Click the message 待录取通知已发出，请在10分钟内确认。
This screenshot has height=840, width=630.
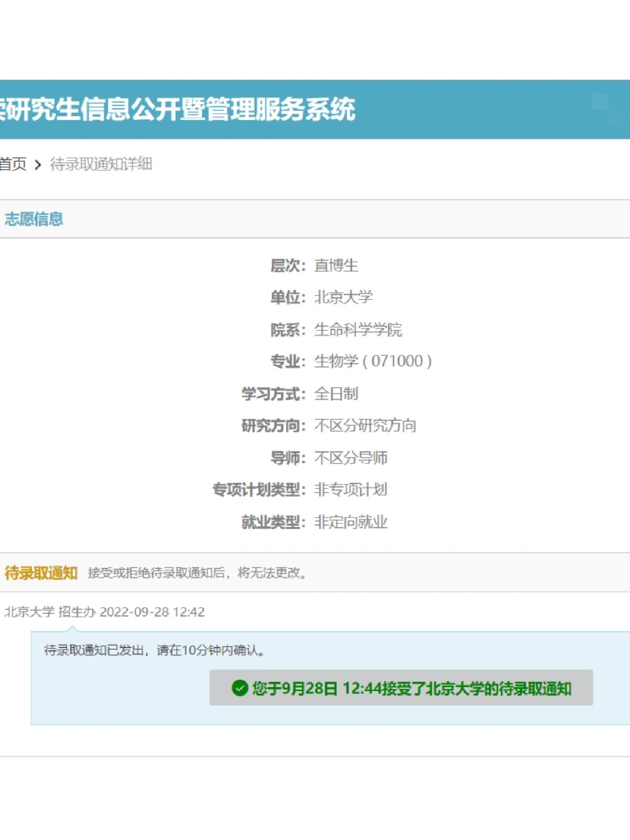(x=155, y=650)
